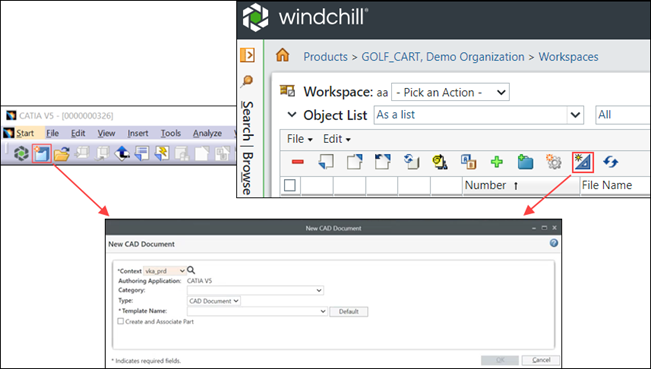651x369 pixels.
Task: Open the Context vka_prd dropdown
Action: tap(165, 271)
